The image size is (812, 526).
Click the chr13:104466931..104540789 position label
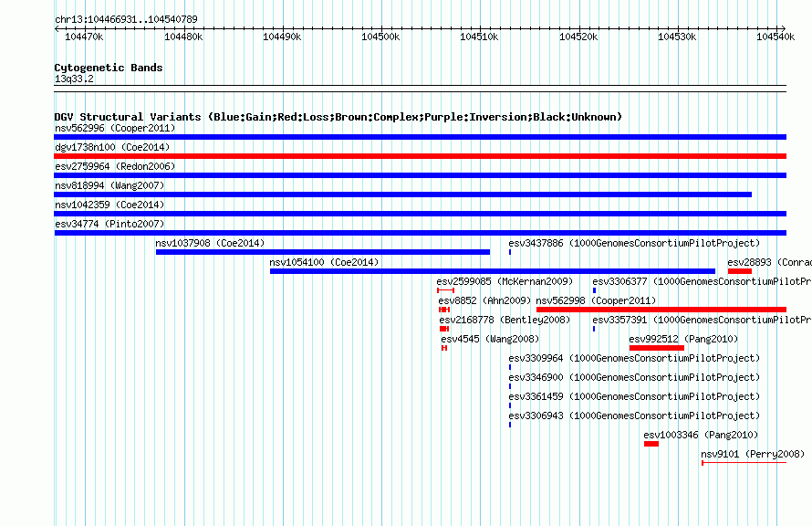tap(126, 19)
